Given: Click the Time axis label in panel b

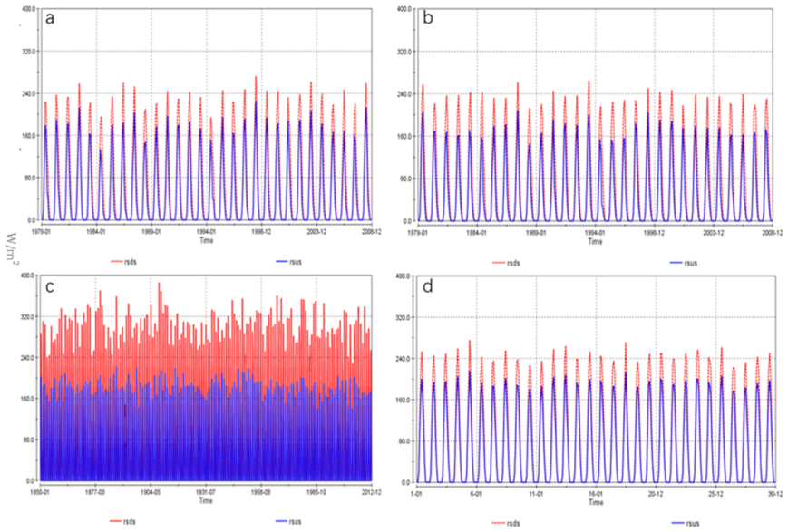Looking at the screenshot, I should (x=597, y=243).
